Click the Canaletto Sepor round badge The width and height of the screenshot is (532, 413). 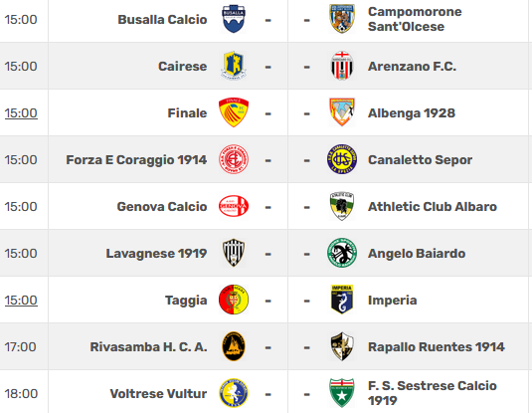[342, 159]
